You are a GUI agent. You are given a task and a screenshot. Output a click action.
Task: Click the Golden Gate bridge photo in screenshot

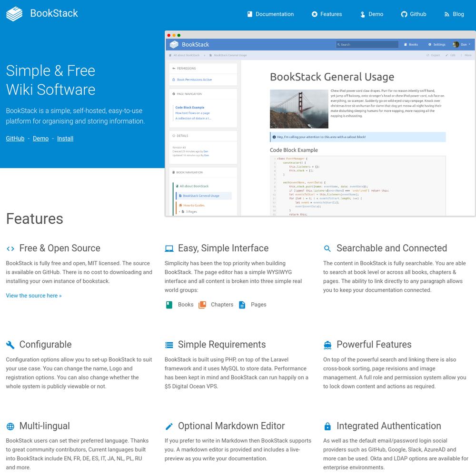pos(299,109)
